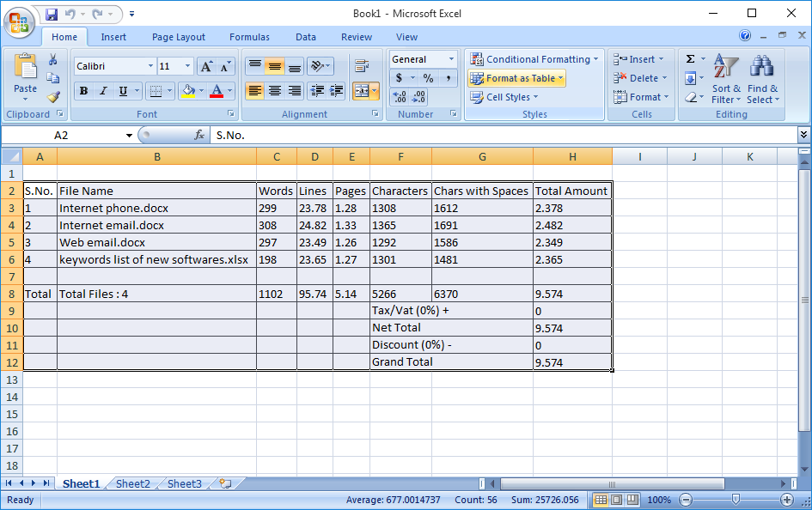Copy the selected cells
This screenshot has width=812, height=510.
(52, 78)
